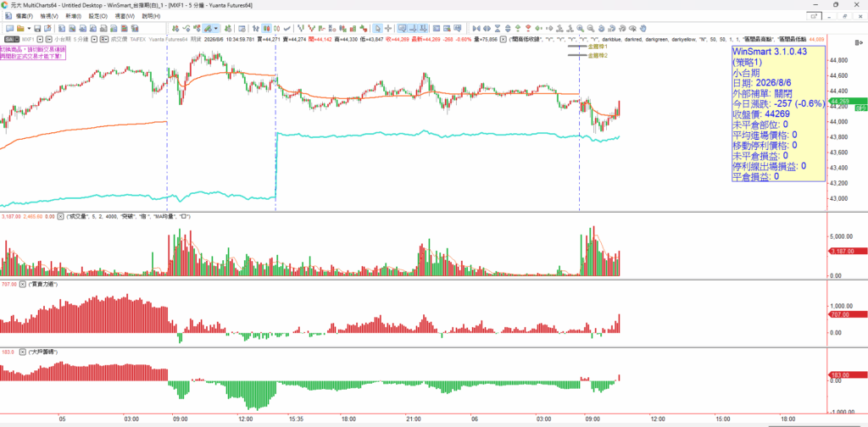Click the R button beside 成交價
Viewport: 868px width, 427px height.
click(104, 39)
